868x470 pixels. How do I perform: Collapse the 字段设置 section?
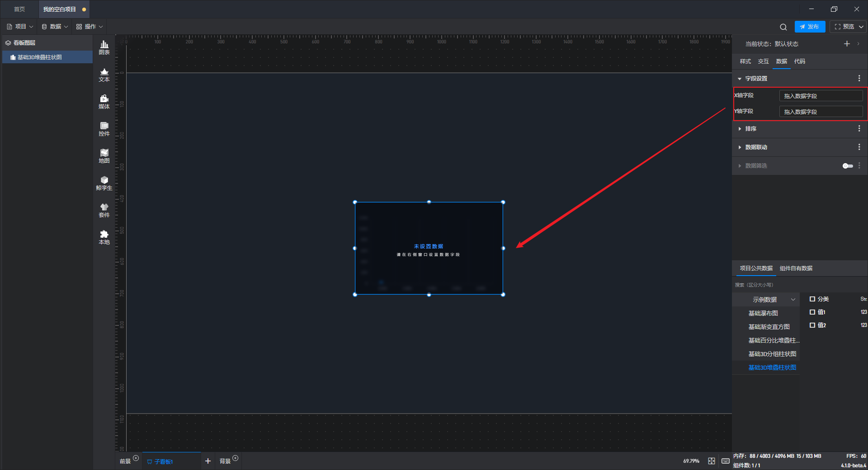[x=740, y=79]
